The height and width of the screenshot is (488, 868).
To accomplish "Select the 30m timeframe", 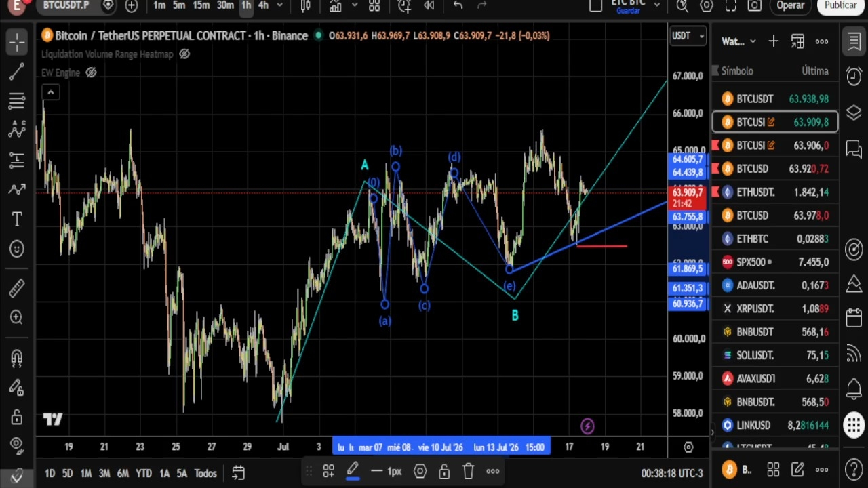I will (x=225, y=5).
